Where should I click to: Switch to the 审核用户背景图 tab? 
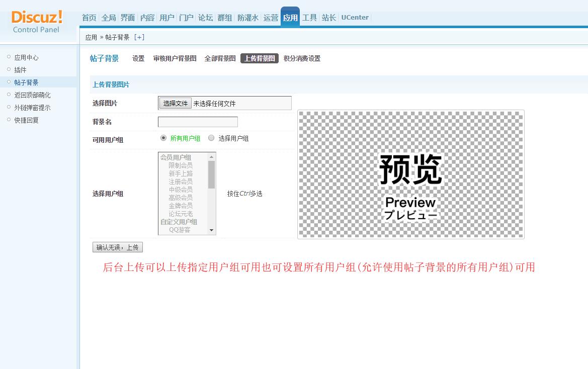pyautogui.click(x=175, y=58)
